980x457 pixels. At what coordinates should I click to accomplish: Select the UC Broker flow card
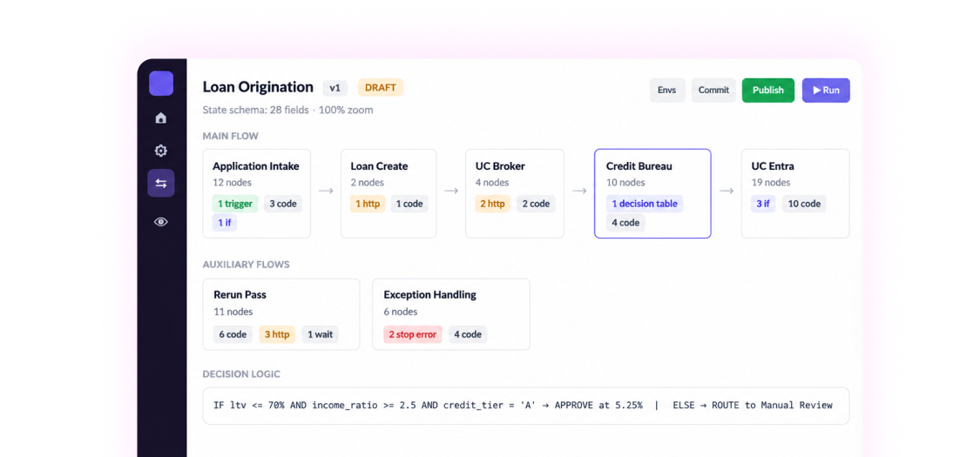click(x=514, y=193)
